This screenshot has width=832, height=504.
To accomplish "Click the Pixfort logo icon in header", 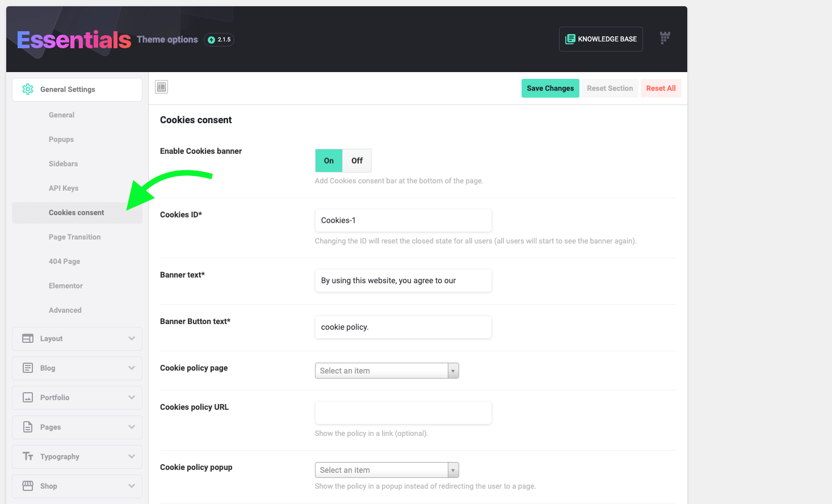I will (665, 38).
